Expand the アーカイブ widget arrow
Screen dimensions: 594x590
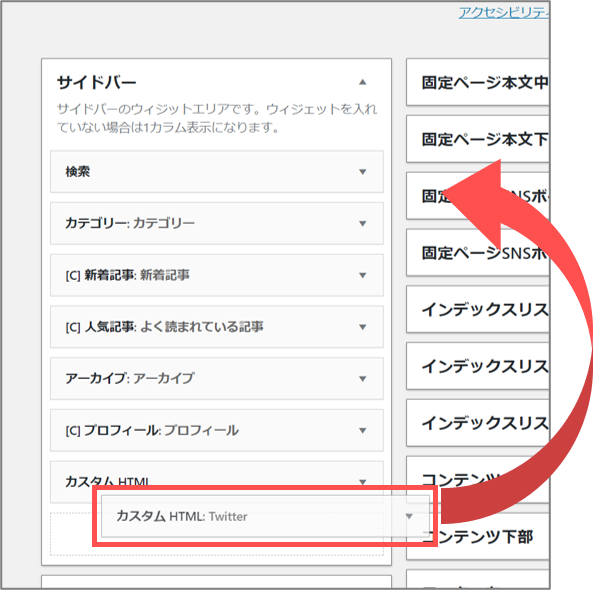363,379
